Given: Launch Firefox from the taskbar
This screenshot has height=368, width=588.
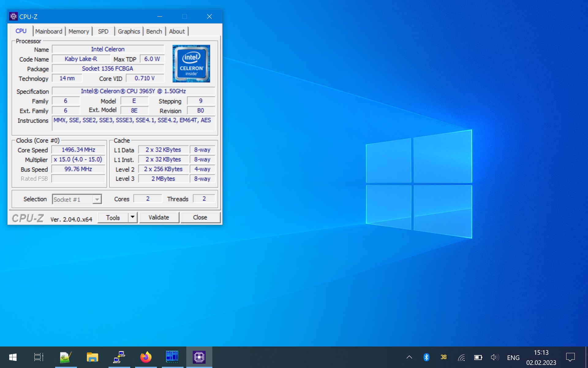Looking at the screenshot, I should point(146,357).
